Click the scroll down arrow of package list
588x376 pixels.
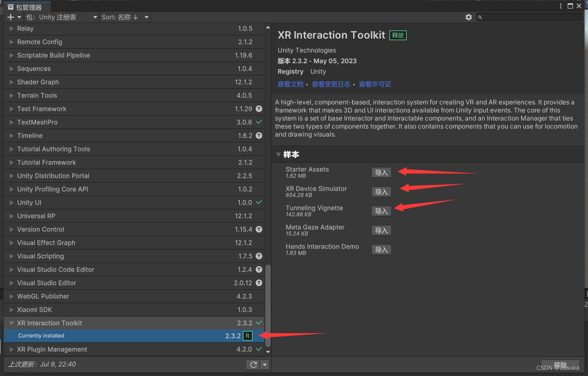pyautogui.click(x=268, y=351)
